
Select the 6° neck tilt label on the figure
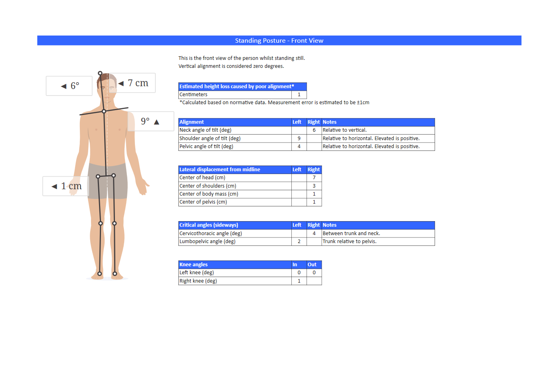click(x=69, y=86)
